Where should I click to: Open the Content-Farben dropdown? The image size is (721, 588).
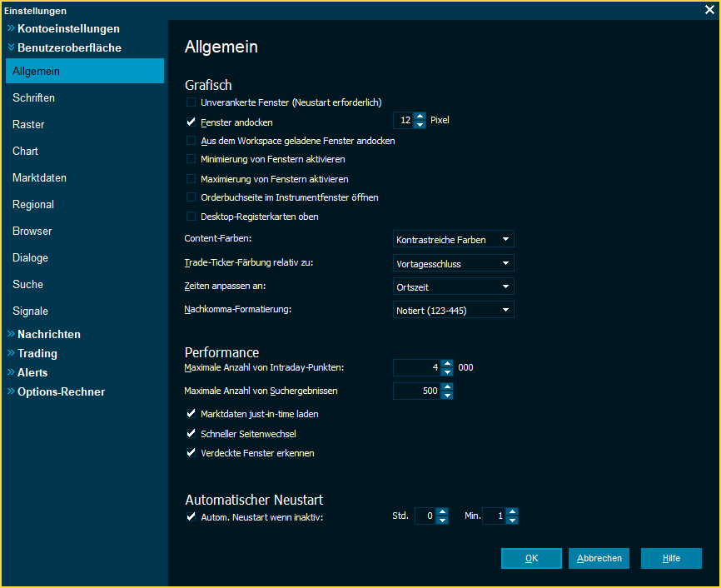click(454, 240)
